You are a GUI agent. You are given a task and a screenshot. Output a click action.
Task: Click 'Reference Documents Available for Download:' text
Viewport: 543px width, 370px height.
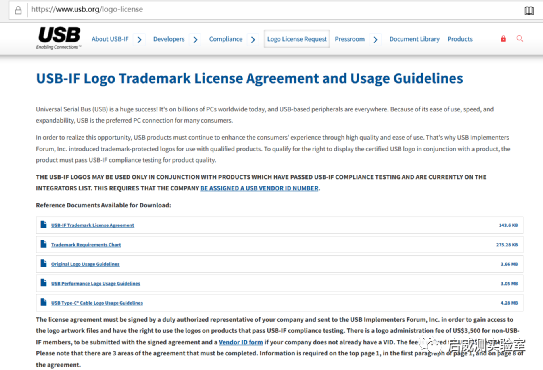(103, 205)
